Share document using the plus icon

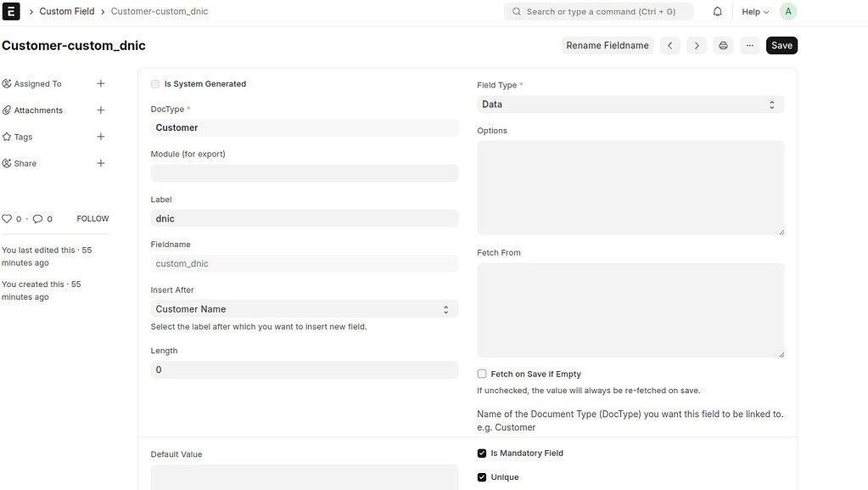101,164
